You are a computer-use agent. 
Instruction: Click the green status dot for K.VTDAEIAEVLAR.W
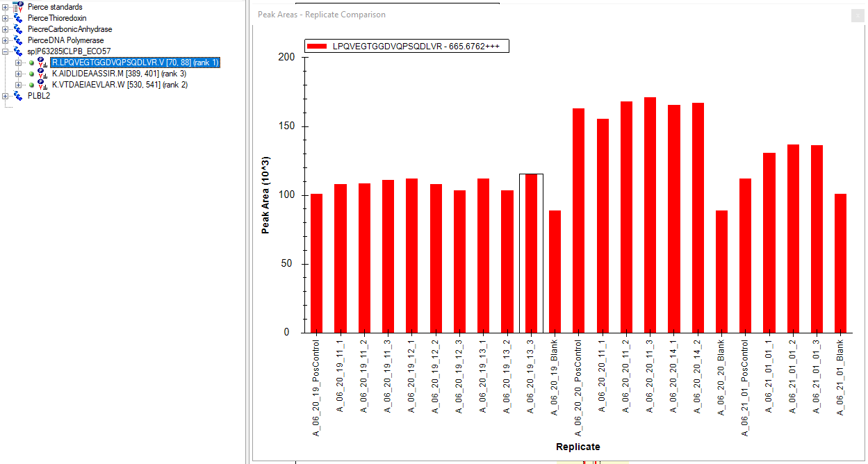tap(31, 85)
